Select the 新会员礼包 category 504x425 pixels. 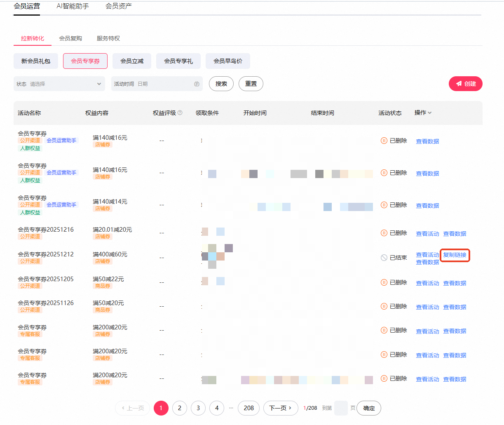36,61
